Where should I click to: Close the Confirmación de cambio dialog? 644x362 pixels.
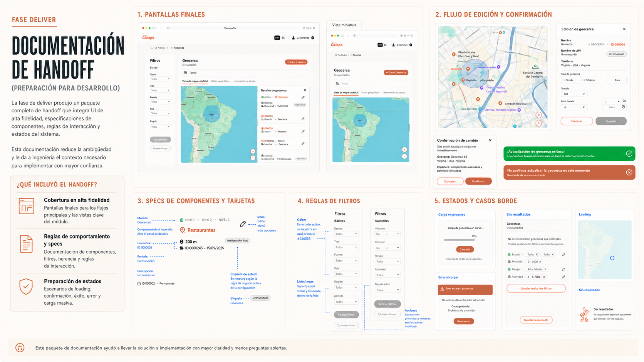490,140
